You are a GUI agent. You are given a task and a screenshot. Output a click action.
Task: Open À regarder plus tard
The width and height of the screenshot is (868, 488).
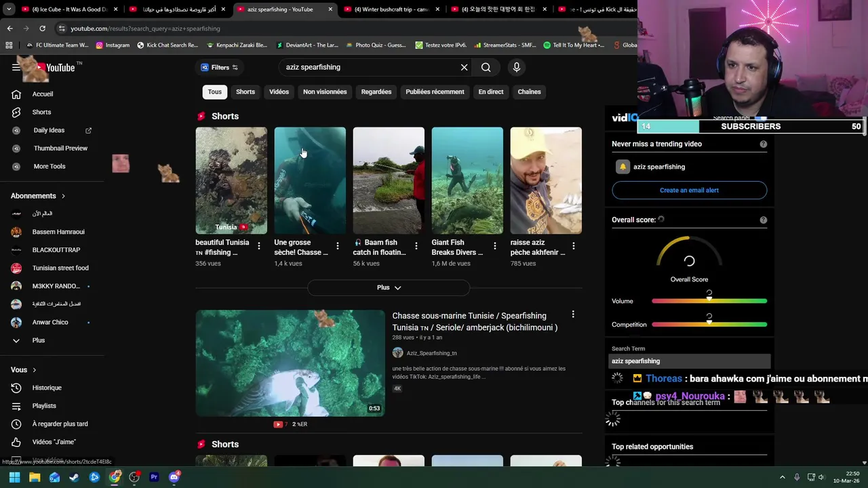(x=60, y=424)
